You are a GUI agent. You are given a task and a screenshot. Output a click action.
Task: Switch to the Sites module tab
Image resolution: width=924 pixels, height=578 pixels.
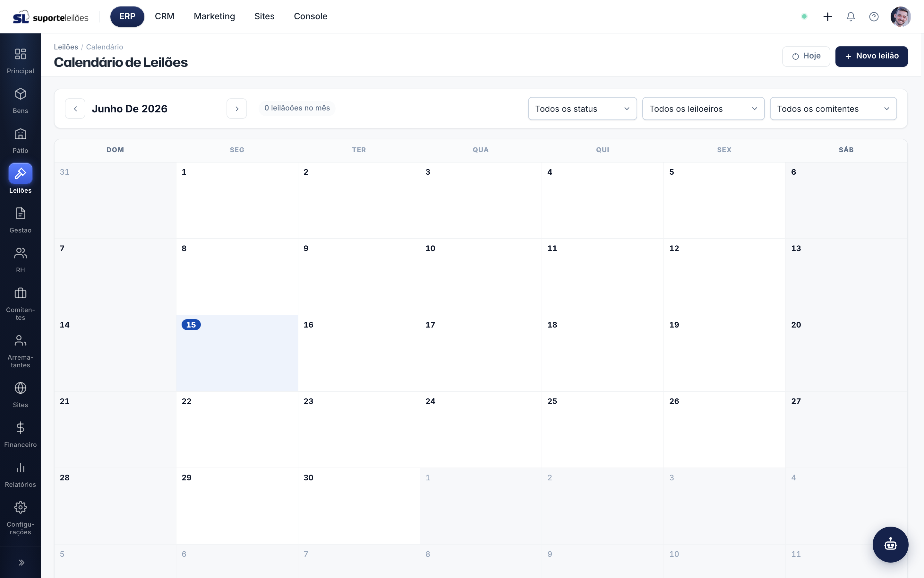pos(264,16)
